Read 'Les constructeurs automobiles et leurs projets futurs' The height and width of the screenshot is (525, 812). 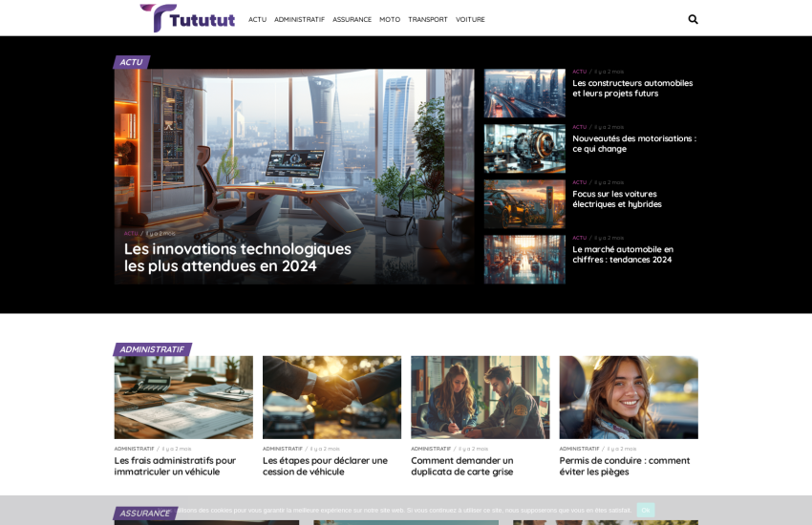[x=632, y=88]
